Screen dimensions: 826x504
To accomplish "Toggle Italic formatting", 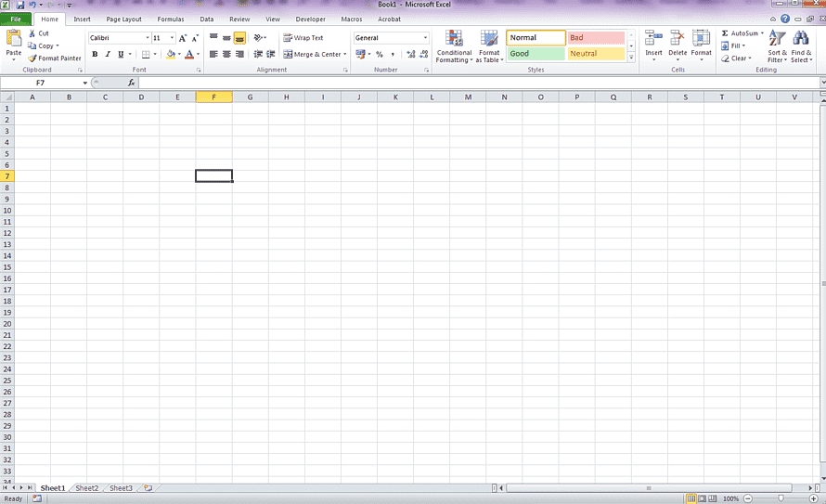I will [x=108, y=55].
